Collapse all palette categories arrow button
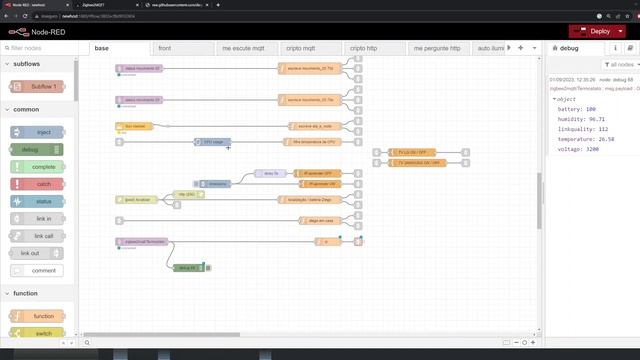This screenshot has width=640, height=360. (63, 343)
